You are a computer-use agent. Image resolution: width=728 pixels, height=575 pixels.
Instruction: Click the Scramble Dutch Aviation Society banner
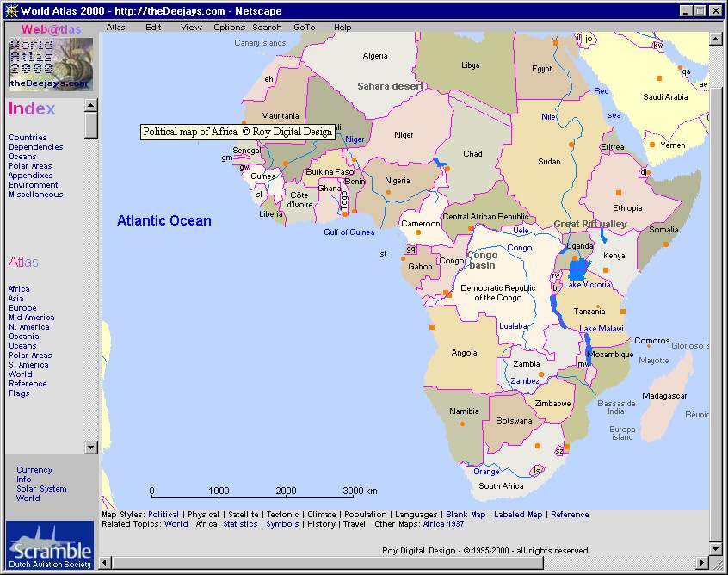[x=51, y=545]
